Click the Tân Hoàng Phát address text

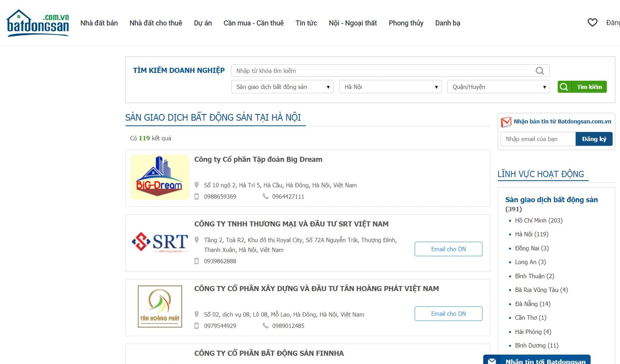click(x=284, y=315)
